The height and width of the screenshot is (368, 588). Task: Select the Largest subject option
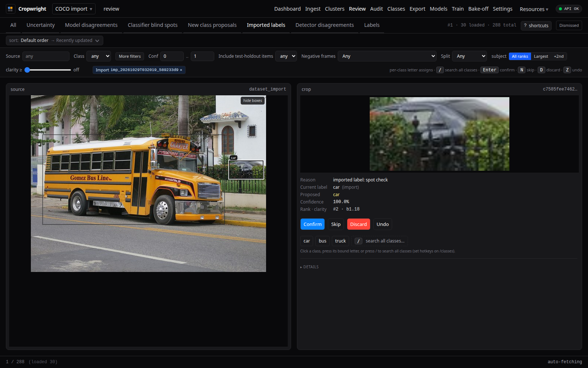(x=541, y=56)
